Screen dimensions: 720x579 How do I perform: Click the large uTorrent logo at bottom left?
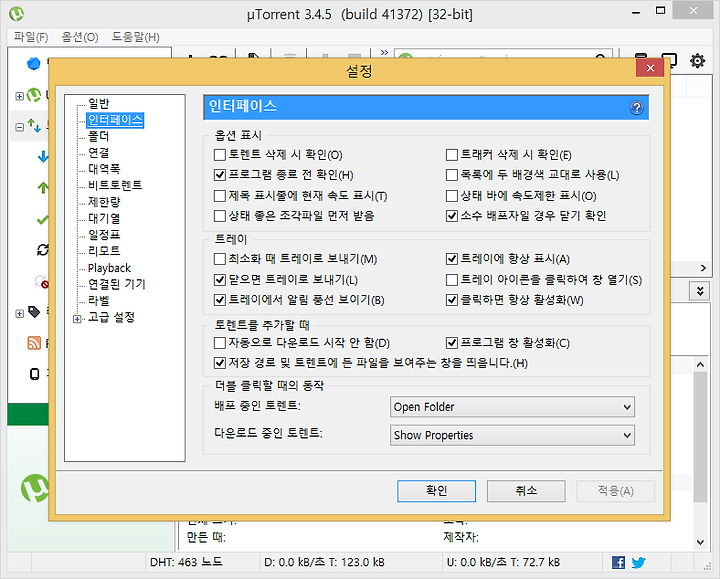click(x=34, y=488)
